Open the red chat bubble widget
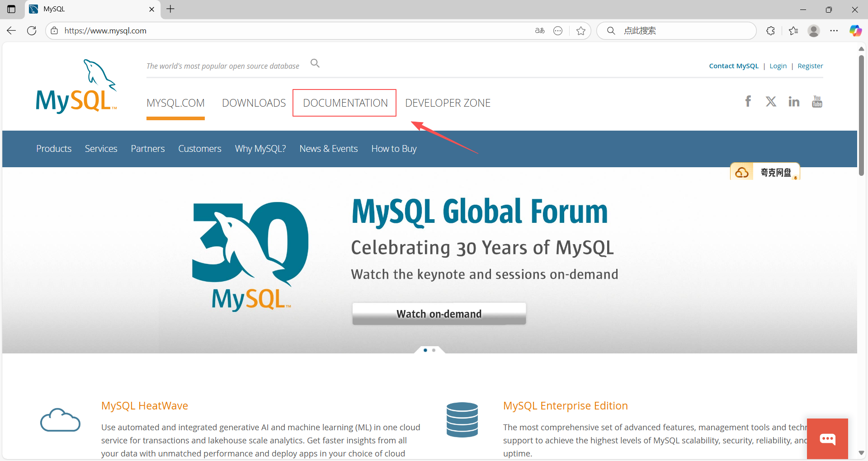This screenshot has height=461, width=868. 827,439
